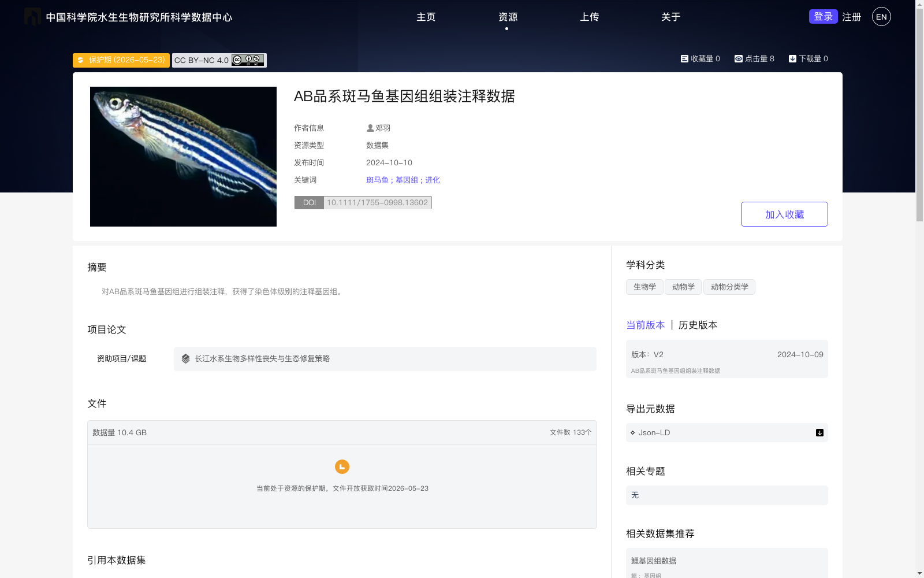Open the 资源 menu item

point(508,17)
